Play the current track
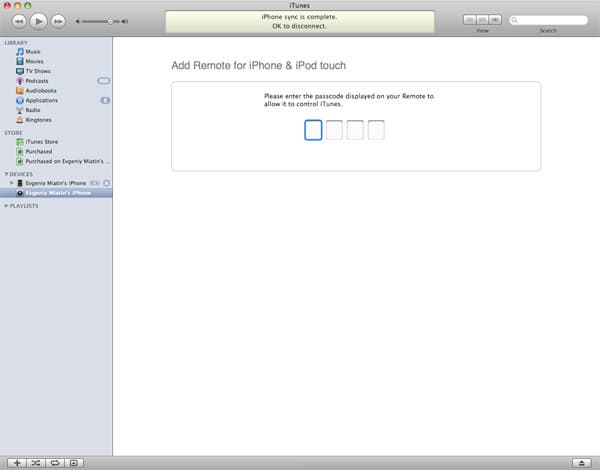This screenshot has height=470, width=600. coord(38,21)
